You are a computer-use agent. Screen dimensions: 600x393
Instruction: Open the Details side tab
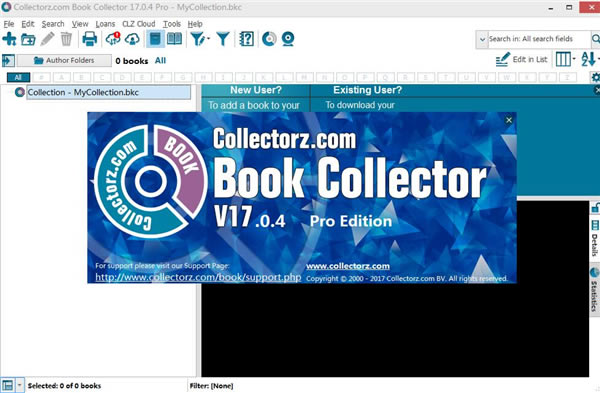tap(595, 239)
